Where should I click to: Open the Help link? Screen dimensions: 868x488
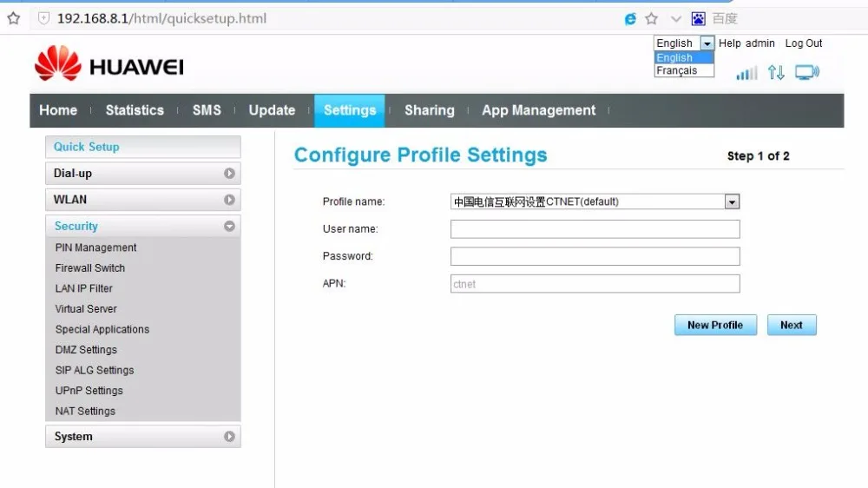tap(730, 43)
